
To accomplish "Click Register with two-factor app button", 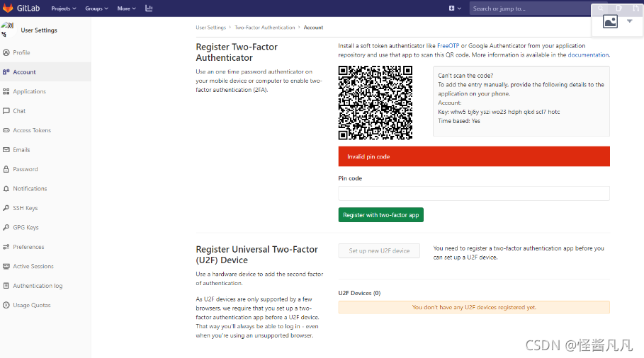I will tap(380, 215).
